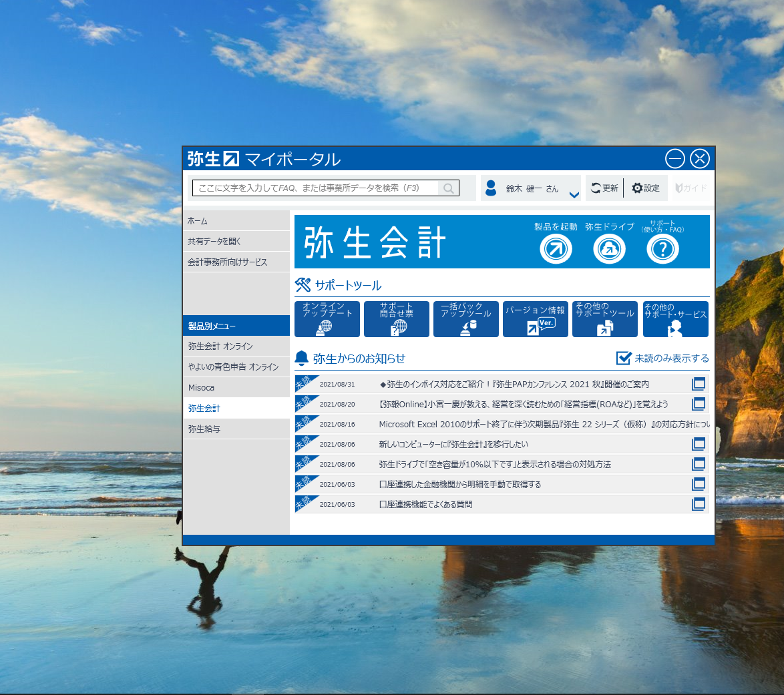This screenshot has width=784, height=695.
Task: Open 設定 settings button
Action: pos(646,188)
